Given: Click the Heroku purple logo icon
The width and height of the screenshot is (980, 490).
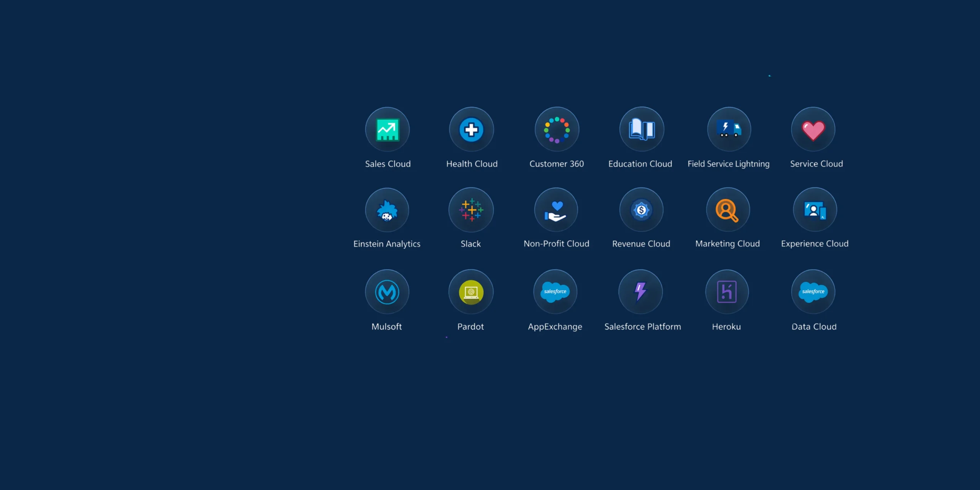Looking at the screenshot, I should point(727,292).
